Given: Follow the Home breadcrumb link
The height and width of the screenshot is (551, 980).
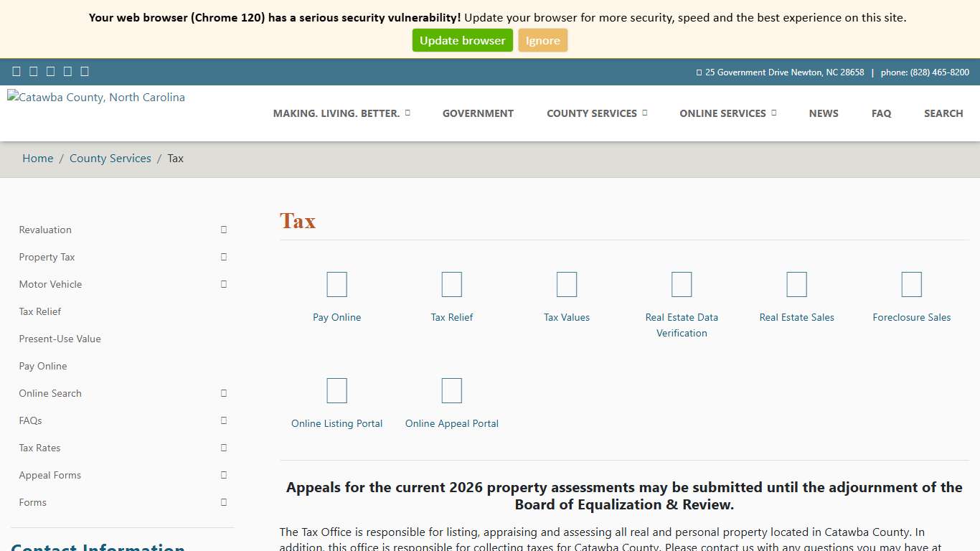Looking at the screenshot, I should [x=38, y=159].
